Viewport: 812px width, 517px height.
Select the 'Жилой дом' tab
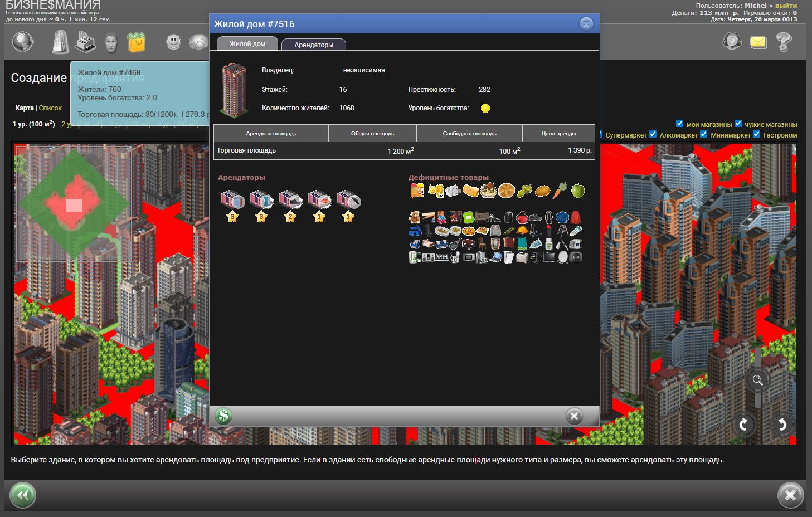click(247, 44)
